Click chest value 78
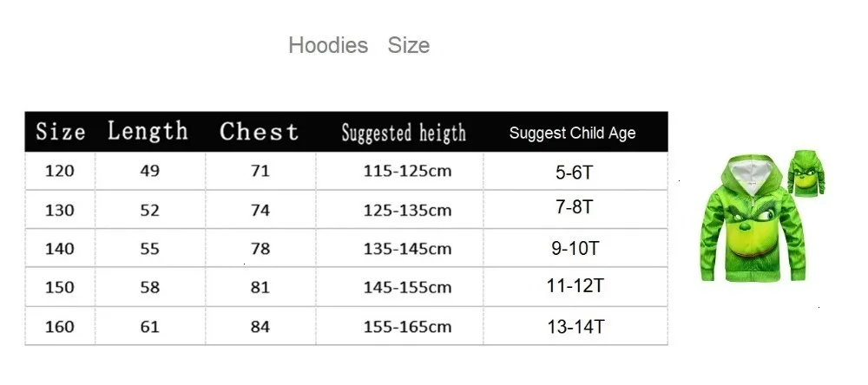868x385 pixels. (x=260, y=249)
